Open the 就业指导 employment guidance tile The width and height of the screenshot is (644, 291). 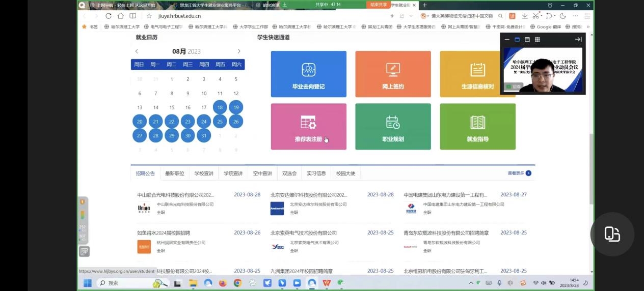pos(477,127)
